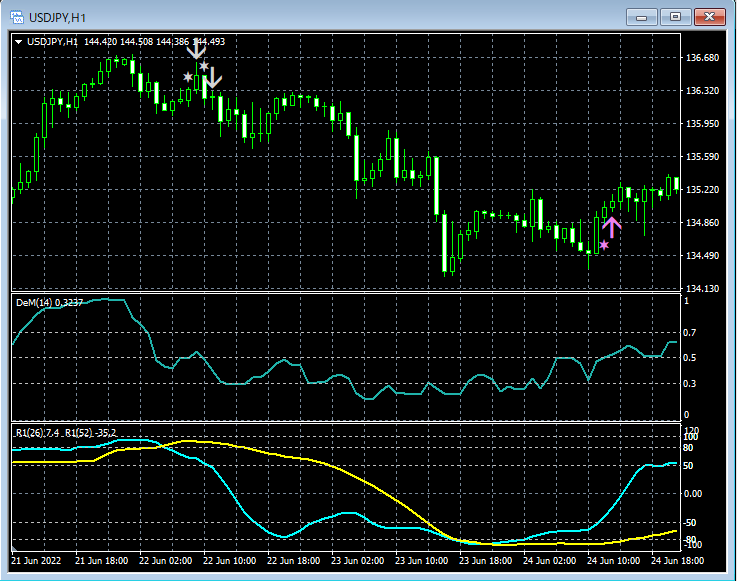Click the pink up arrow buy signal
This screenshot has height=581, width=738.
pos(612,226)
